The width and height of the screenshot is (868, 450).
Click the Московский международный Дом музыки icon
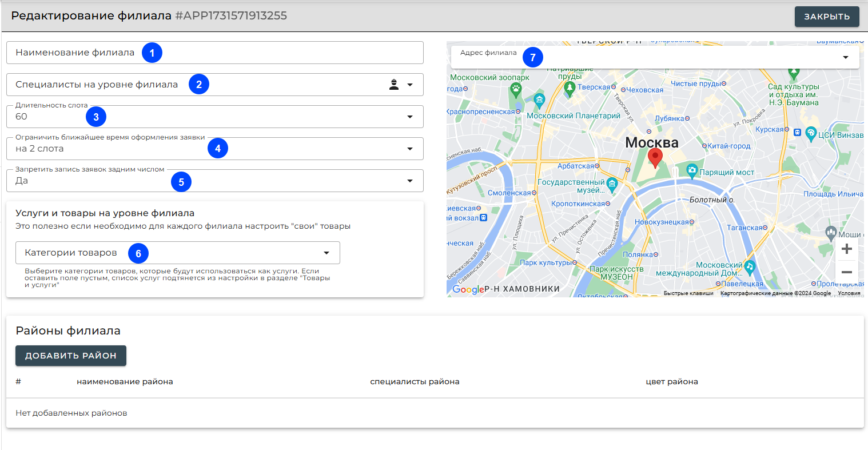pos(750,266)
